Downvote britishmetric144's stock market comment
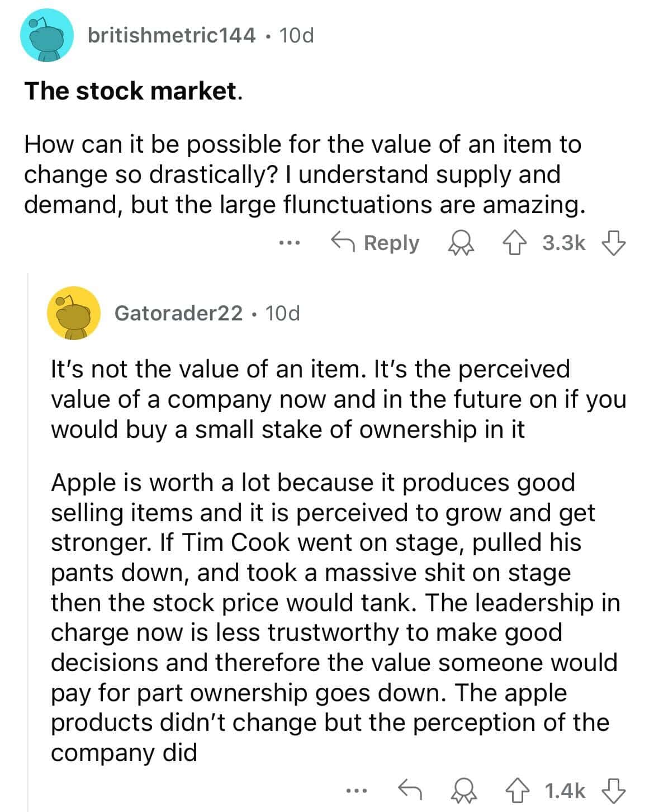The height and width of the screenshot is (812, 654). pos(613,243)
